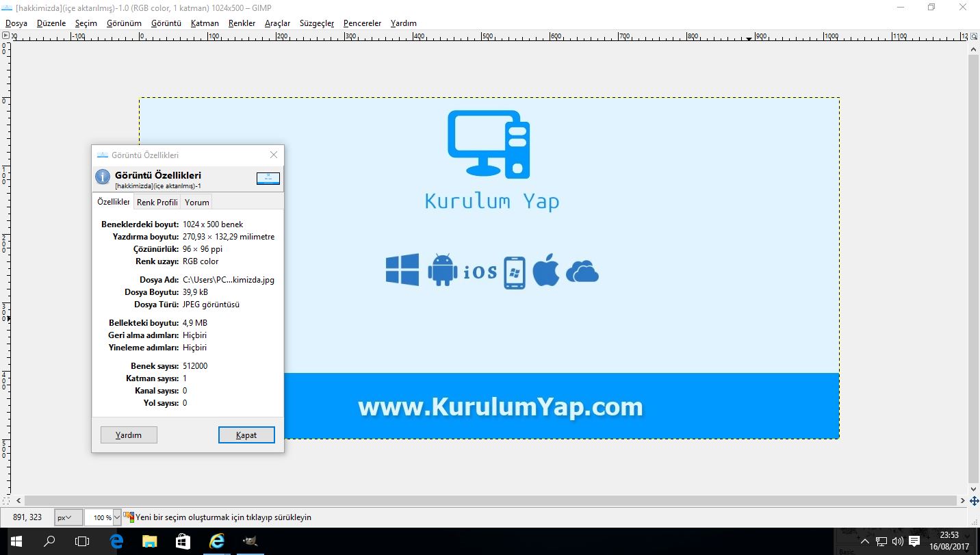Open Task View on taskbar
This screenshot has width=980, height=555.
(82, 541)
